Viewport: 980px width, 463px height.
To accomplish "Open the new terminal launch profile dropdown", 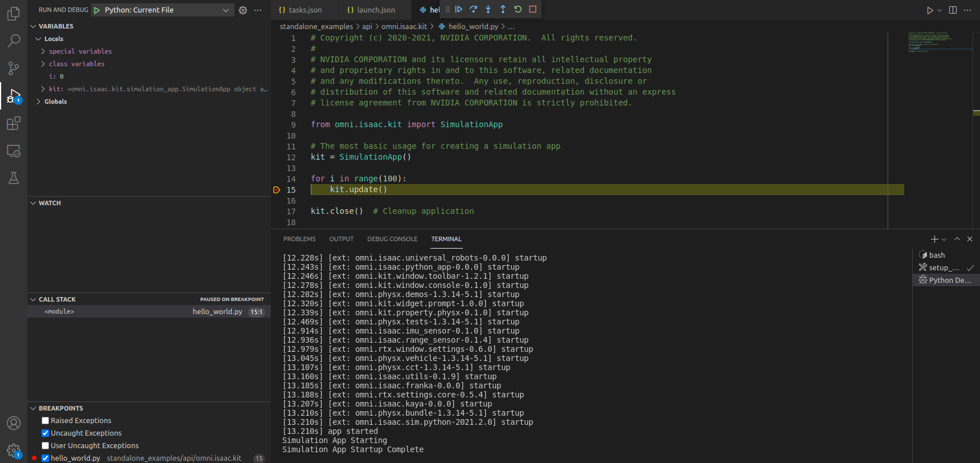I will [x=944, y=239].
